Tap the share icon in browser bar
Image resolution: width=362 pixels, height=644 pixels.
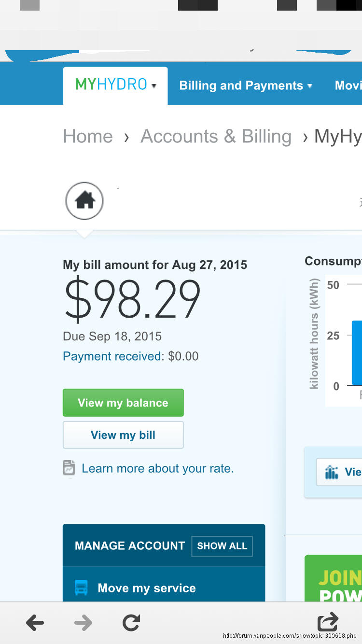pyautogui.click(x=328, y=622)
